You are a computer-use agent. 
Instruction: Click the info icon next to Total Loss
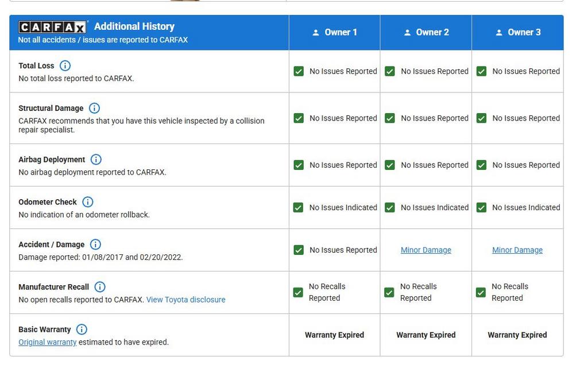(x=65, y=65)
